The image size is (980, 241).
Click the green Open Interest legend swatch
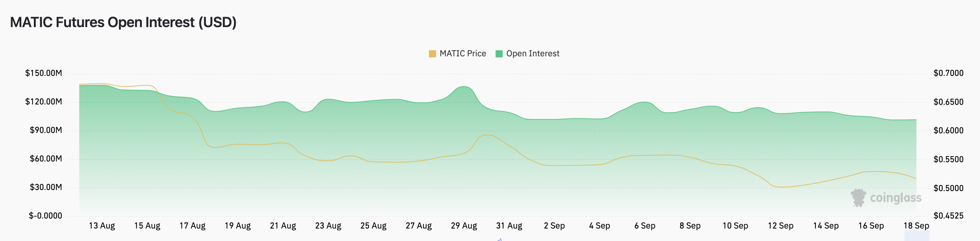pyautogui.click(x=499, y=54)
